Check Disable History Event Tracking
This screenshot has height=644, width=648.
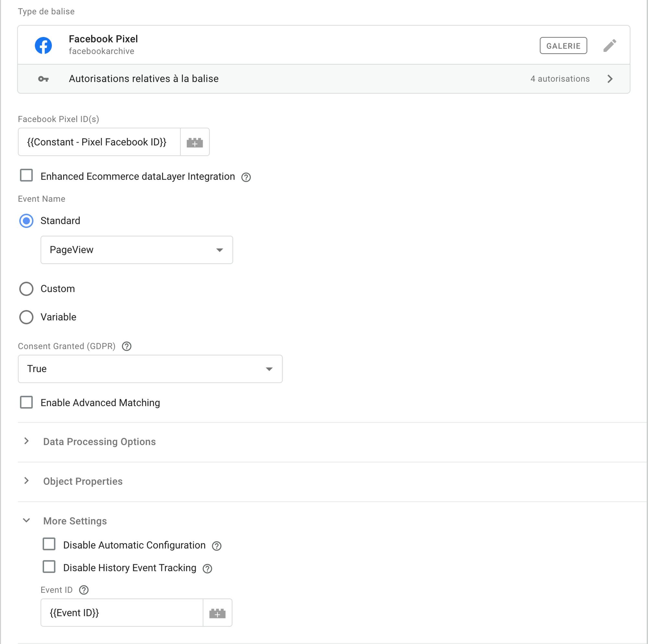tap(49, 567)
